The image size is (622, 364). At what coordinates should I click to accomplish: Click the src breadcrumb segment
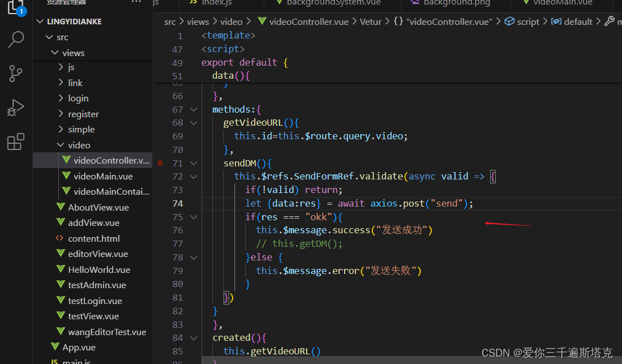tap(170, 22)
